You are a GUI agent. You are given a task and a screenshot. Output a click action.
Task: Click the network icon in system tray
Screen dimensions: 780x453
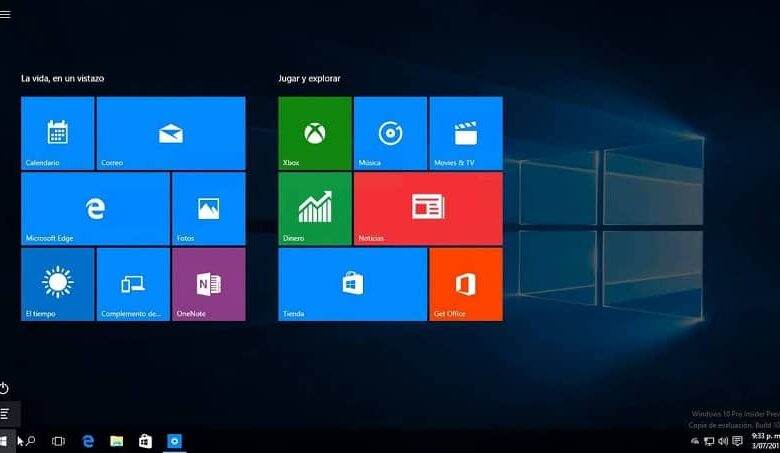709,441
